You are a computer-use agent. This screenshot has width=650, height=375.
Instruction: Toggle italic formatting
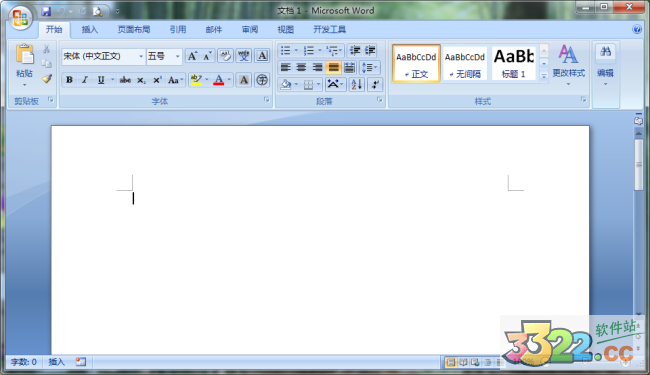85,80
